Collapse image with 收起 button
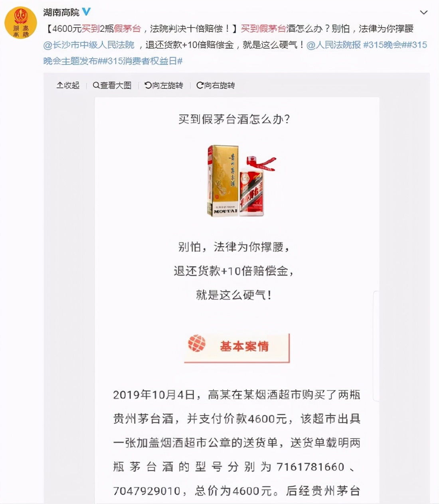This screenshot has height=504, width=439. 68,85
